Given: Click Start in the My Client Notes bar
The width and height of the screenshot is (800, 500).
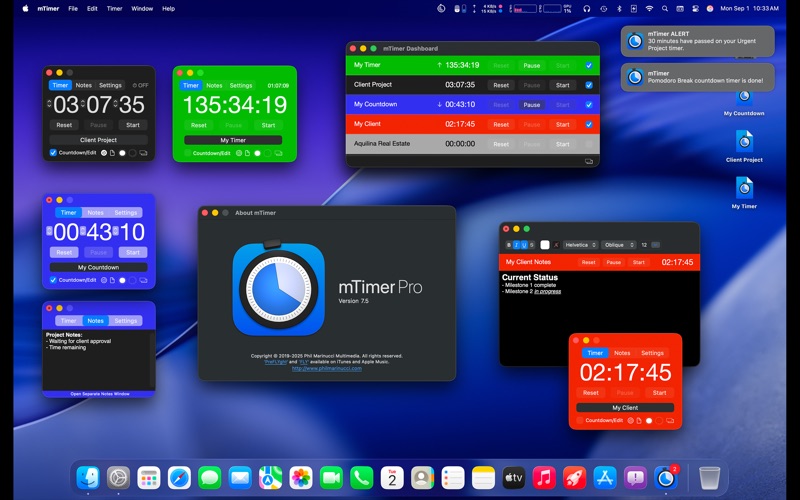Looking at the screenshot, I should (639, 262).
